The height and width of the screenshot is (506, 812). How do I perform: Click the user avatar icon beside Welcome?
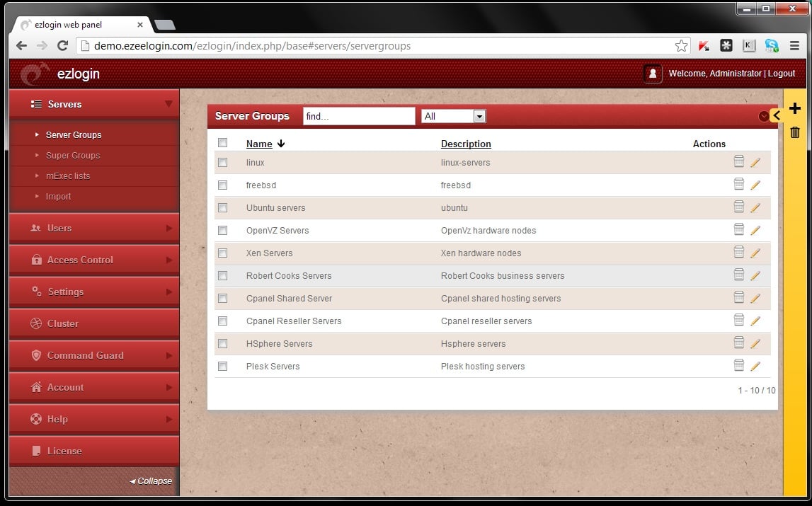point(653,74)
